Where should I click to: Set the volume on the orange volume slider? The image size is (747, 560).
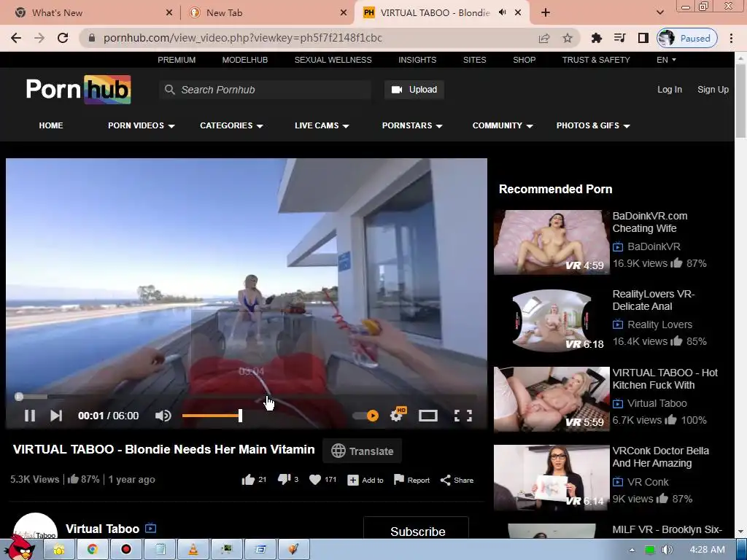point(212,416)
